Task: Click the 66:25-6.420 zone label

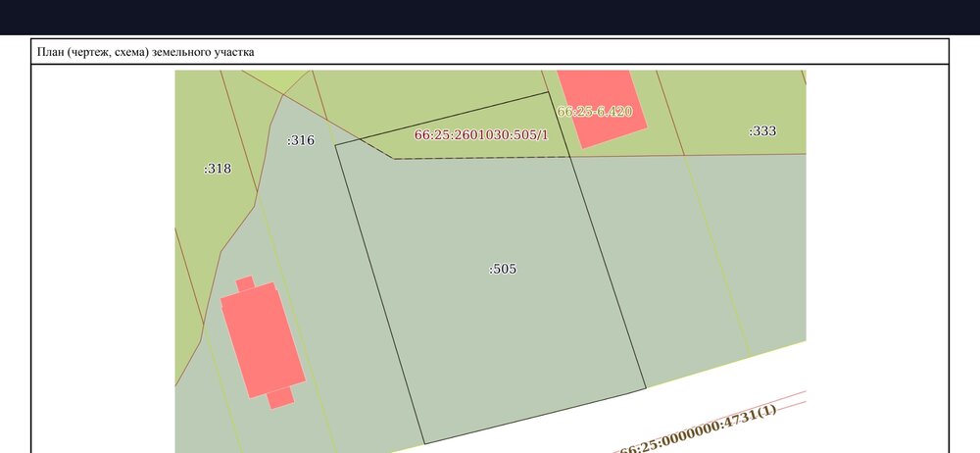Action: [x=595, y=112]
